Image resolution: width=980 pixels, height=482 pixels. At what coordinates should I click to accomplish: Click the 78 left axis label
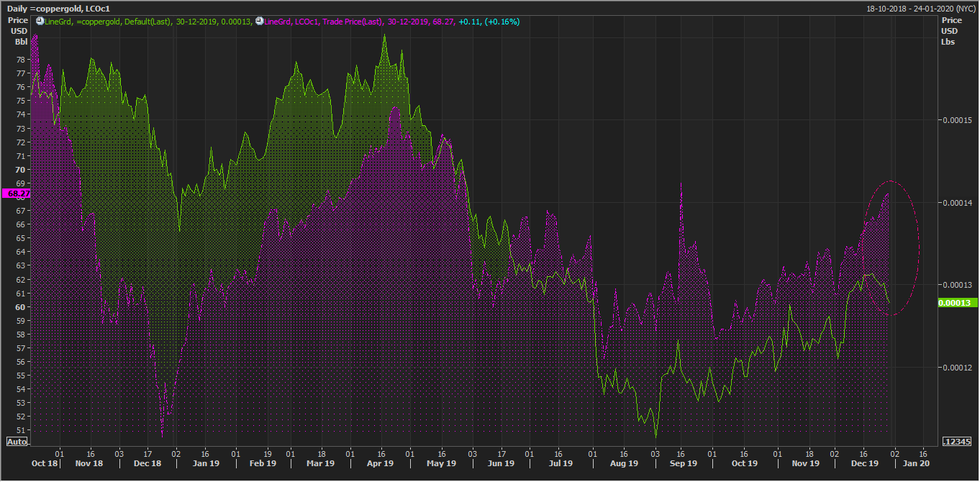tap(20, 60)
